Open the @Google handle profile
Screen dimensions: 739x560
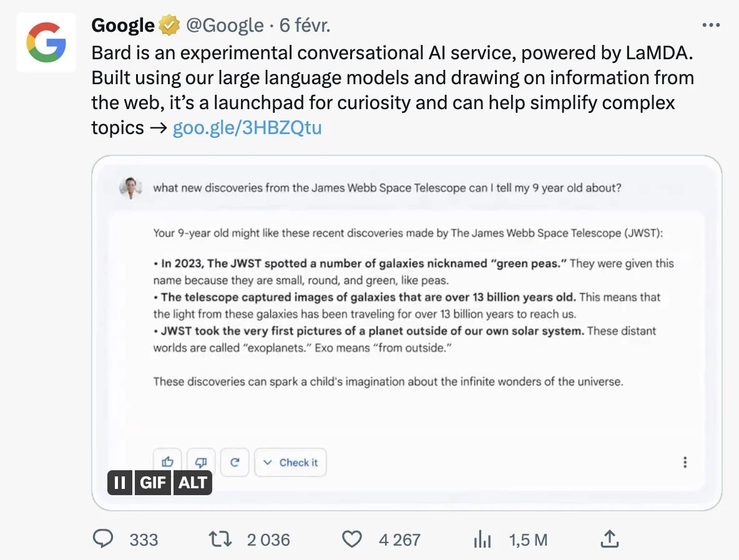tap(225, 26)
